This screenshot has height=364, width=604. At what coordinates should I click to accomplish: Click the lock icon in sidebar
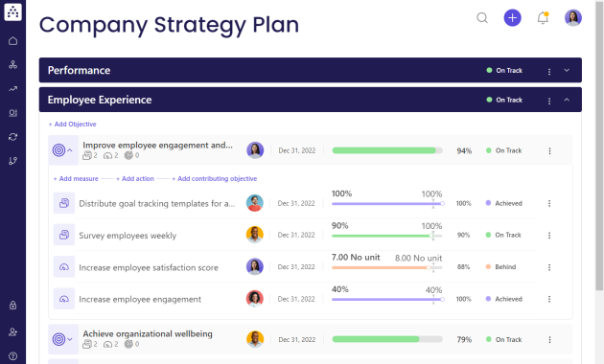coord(12,306)
